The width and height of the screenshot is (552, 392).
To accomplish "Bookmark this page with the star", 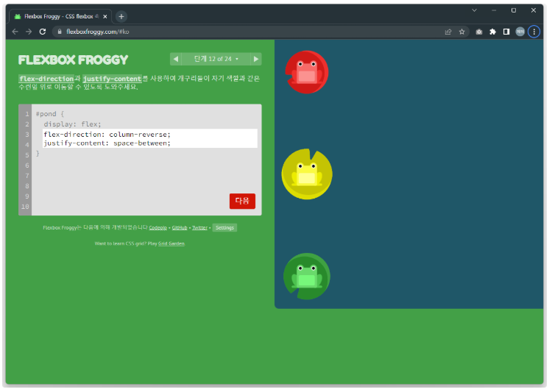I will 462,32.
